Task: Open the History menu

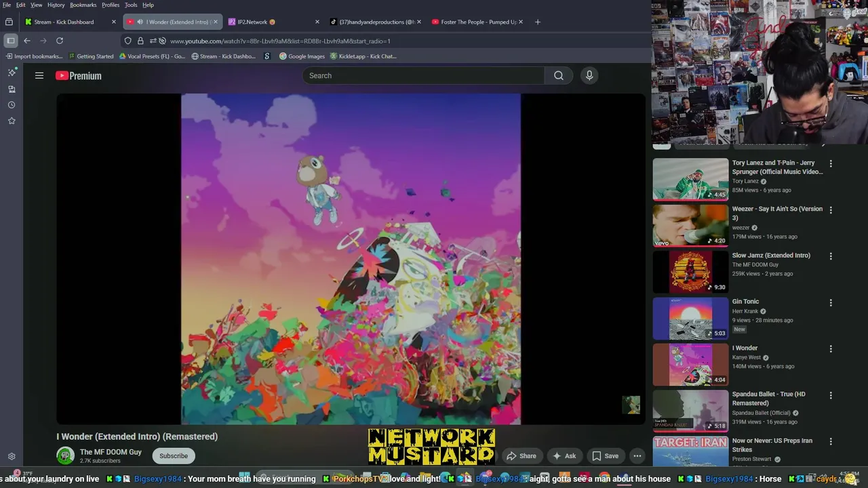Action: 56,5
